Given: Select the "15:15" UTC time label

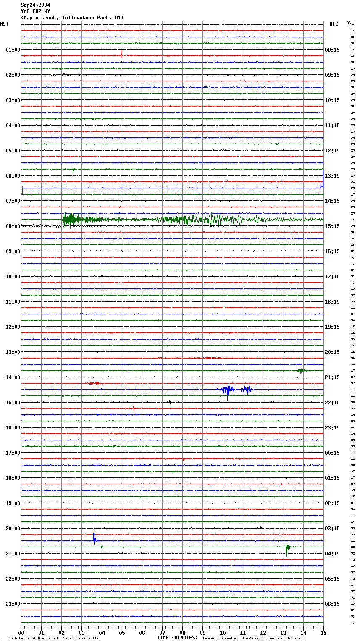Looking at the screenshot, I should click(332, 226).
